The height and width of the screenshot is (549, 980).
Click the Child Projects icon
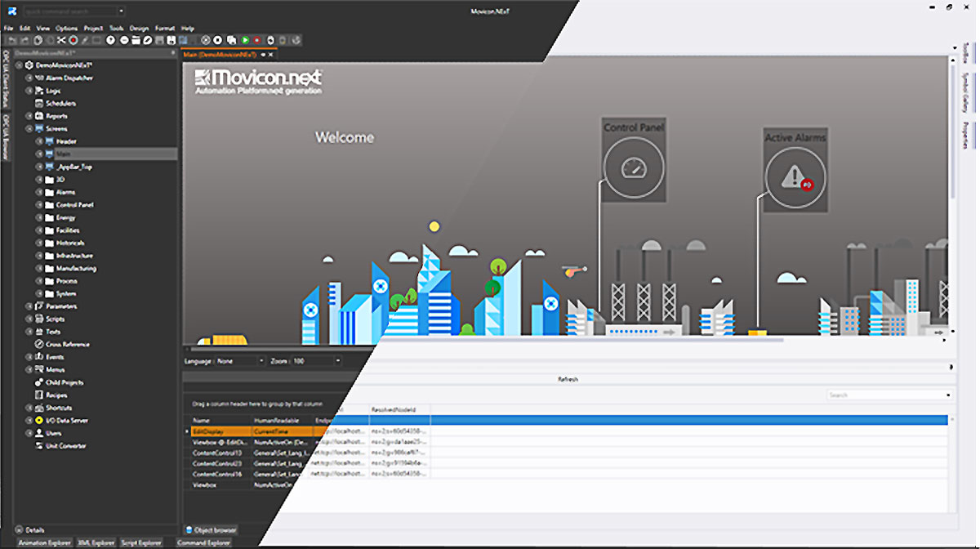coord(39,382)
